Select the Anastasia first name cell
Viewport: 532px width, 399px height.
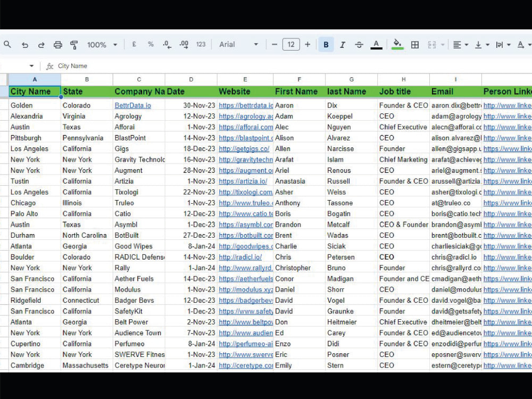(299, 181)
